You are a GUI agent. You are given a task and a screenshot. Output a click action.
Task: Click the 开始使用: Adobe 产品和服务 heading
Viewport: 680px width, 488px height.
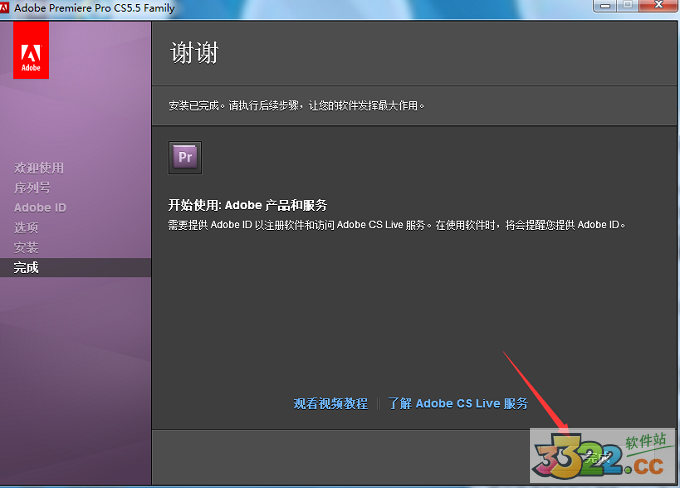point(248,205)
